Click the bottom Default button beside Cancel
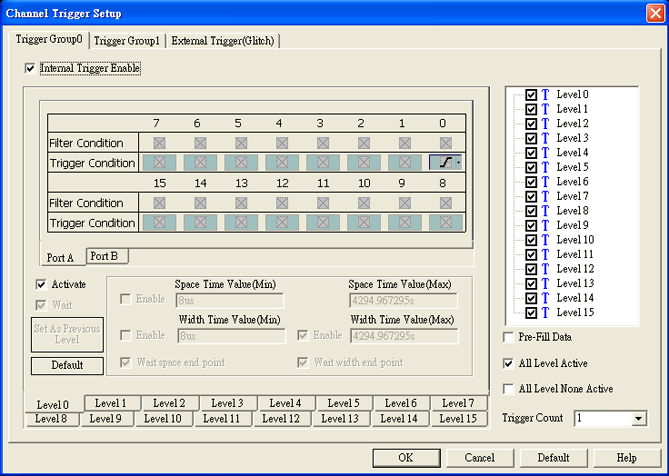Viewport: 669px width, 476px height. pos(553,458)
